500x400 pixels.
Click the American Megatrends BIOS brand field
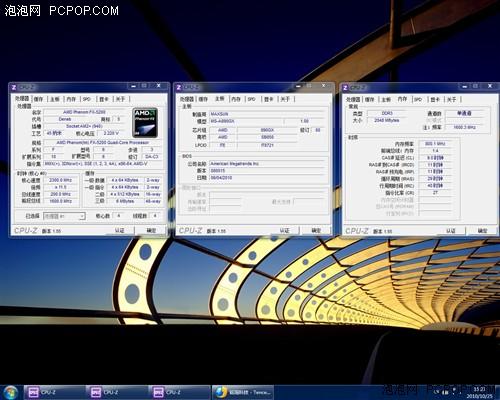[267, 164]
